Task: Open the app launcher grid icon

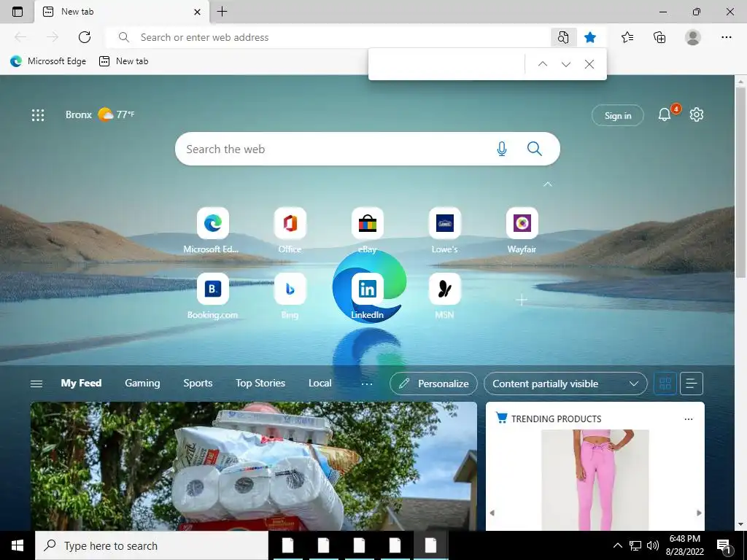Action: [x=38, y=114]
